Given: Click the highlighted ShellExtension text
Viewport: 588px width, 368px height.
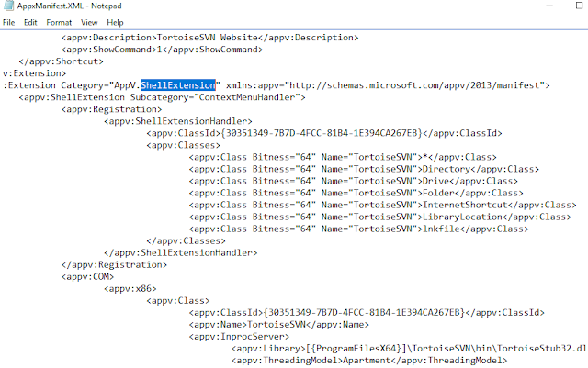Looking at the screenshot, I should pos(178,85).
